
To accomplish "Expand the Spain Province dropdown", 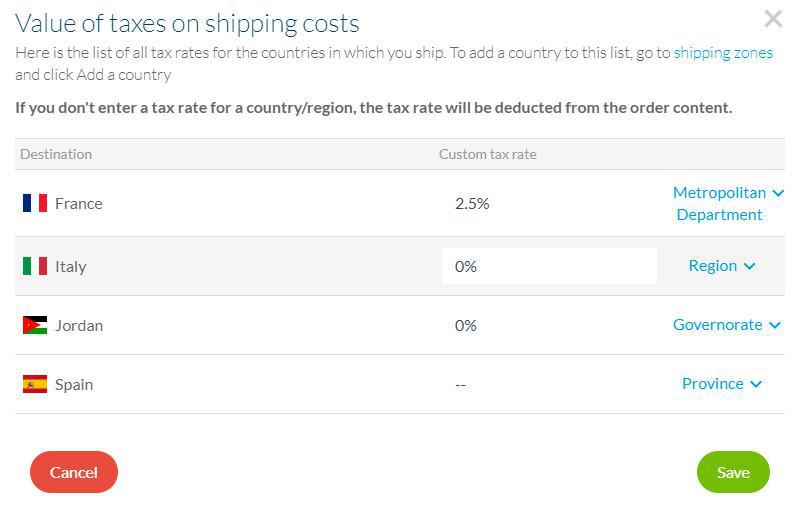I will tap(722, 384).
